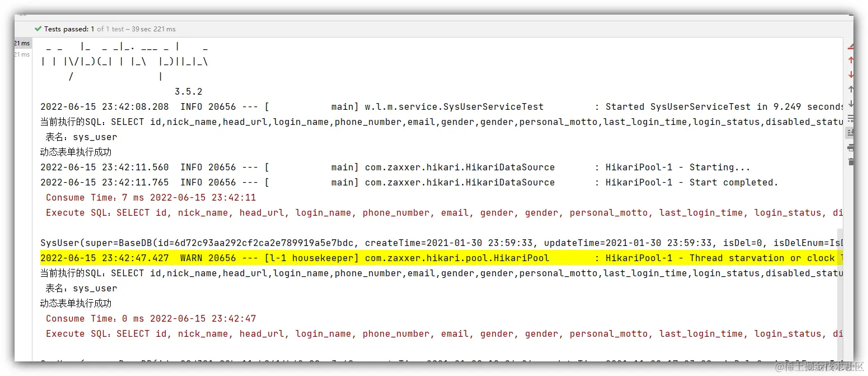Click the print icon in console toolbar
Screen dimensions: 868x376
tap(851, 147)
